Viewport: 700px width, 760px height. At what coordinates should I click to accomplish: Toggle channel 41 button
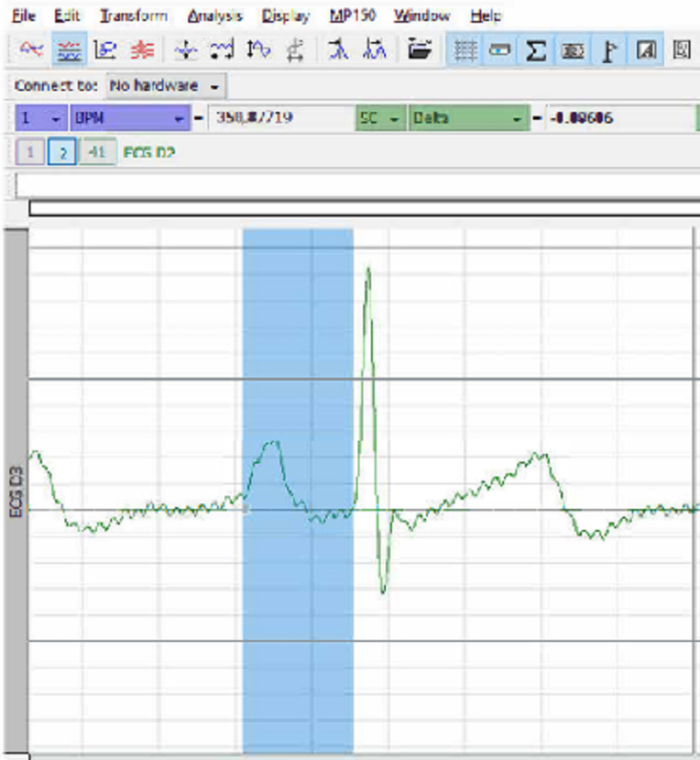click(97, 152)
